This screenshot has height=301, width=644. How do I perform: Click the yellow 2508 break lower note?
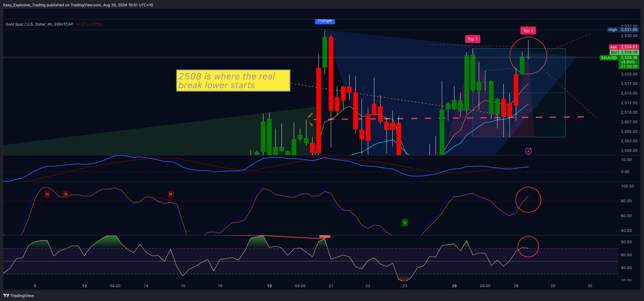[x=233, y=81]
